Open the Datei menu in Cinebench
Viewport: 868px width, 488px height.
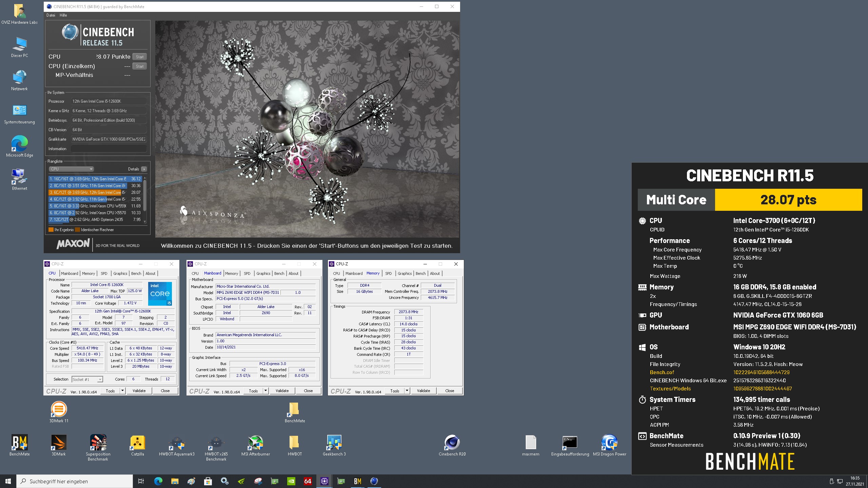point(51,15)
